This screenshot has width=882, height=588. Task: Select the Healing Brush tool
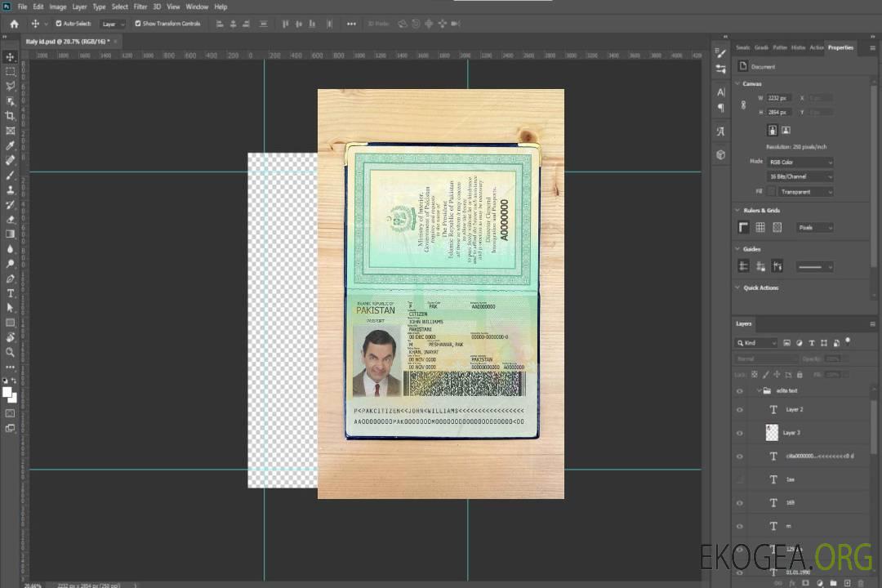[10, 160]
